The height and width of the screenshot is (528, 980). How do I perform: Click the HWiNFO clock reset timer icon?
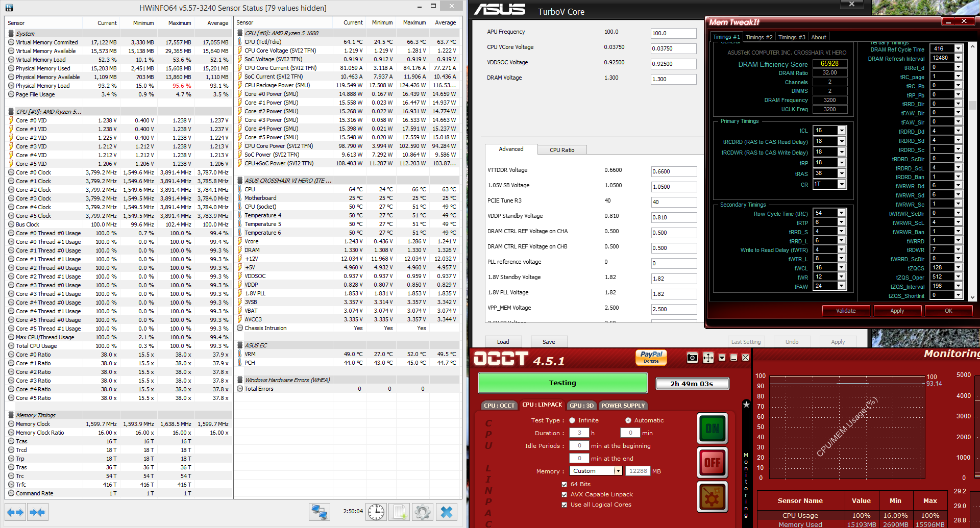point(376,512)
